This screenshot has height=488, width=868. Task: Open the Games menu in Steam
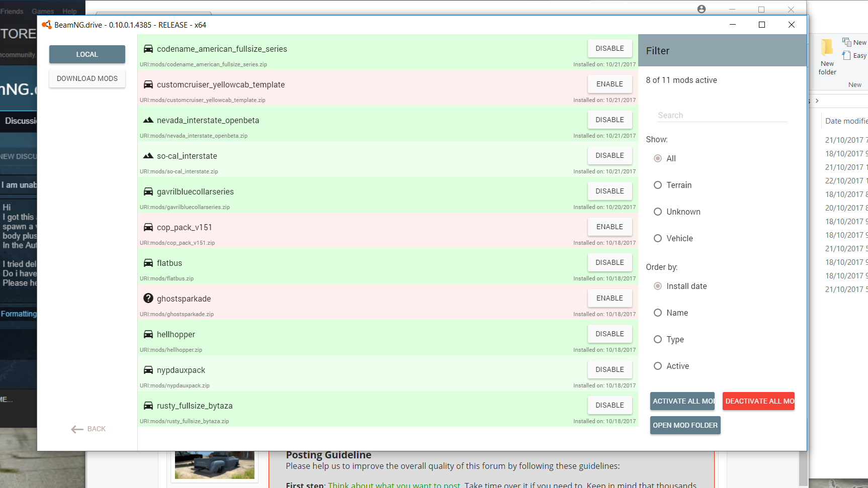tap(43, 11)
